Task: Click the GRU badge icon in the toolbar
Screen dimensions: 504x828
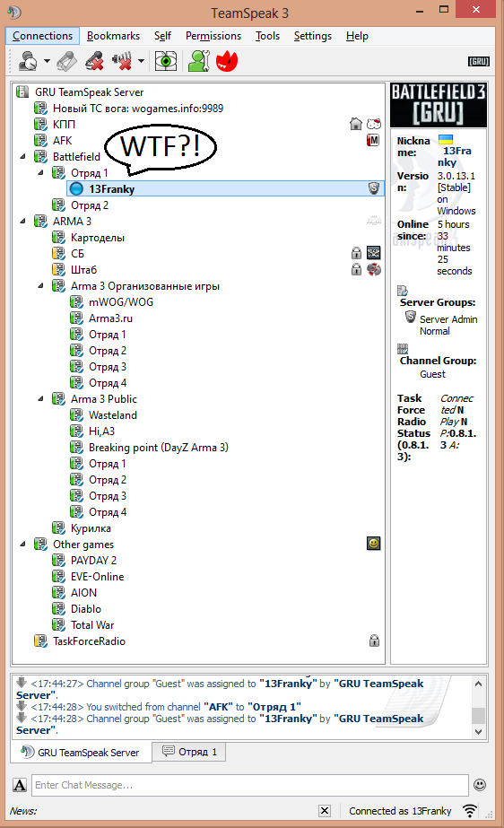Action: pos(479,61)
